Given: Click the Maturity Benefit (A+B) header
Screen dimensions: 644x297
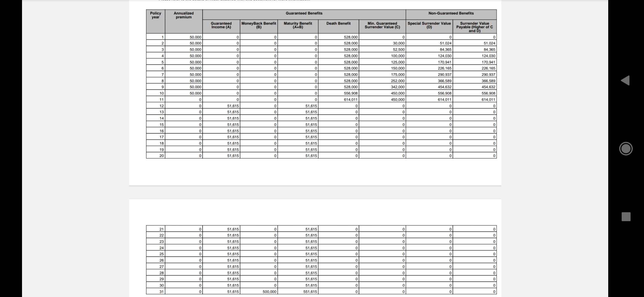Looking at the screenshot, I should [298, 25].
